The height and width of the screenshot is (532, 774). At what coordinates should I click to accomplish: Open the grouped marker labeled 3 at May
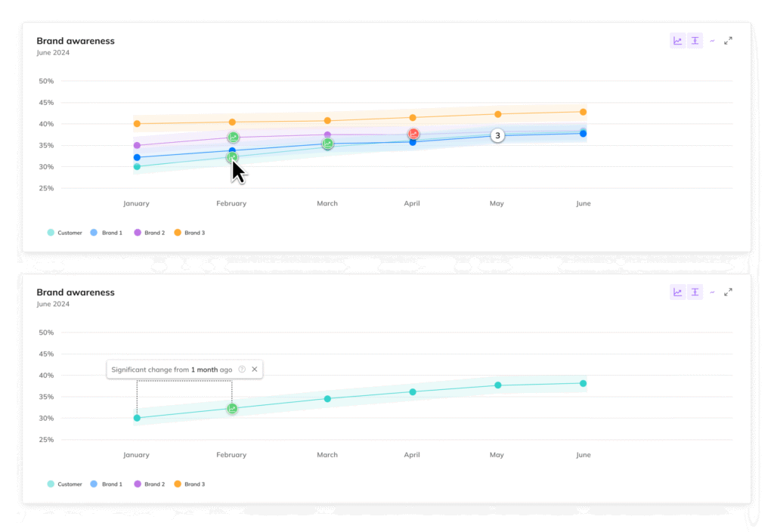497,135
